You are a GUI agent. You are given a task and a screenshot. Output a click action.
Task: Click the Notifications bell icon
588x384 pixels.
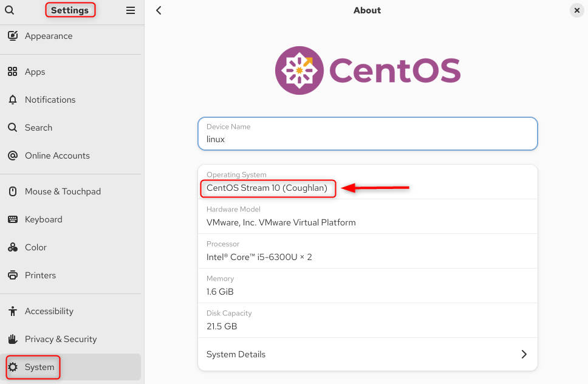point(12,100)
